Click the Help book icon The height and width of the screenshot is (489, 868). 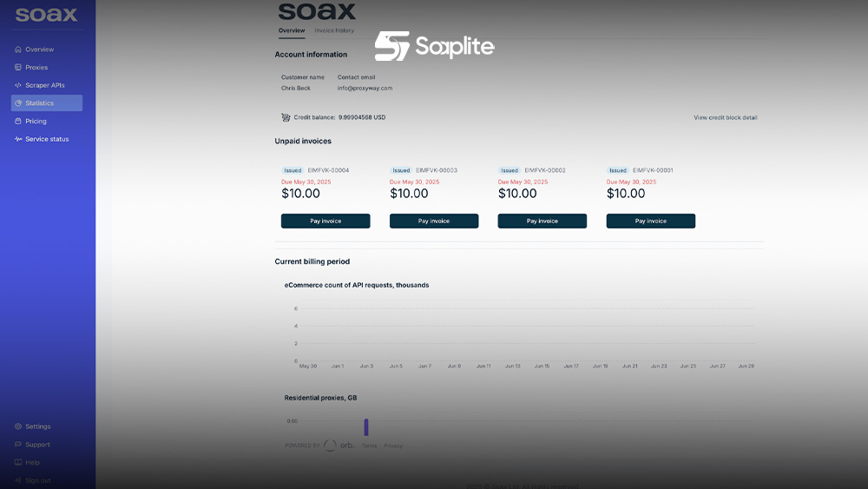click(x=18, y=462)
